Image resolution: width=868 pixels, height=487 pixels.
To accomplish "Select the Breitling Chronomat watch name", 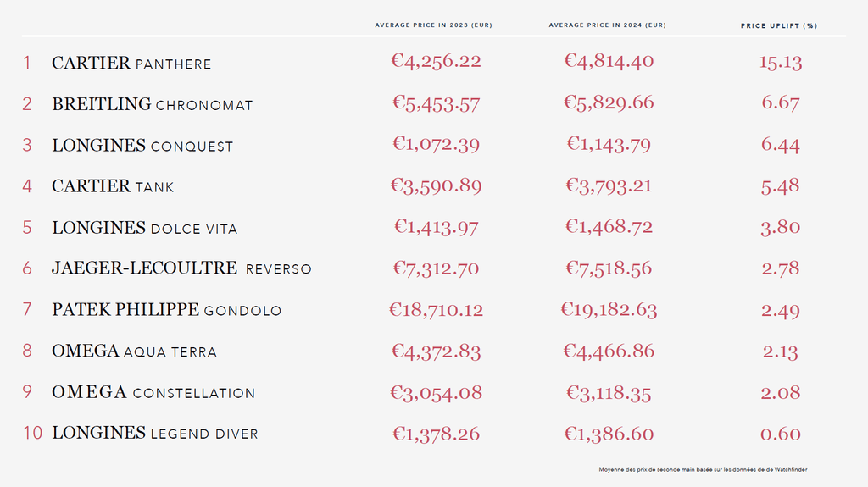I will pyautogui.click(x=153, y=105).
